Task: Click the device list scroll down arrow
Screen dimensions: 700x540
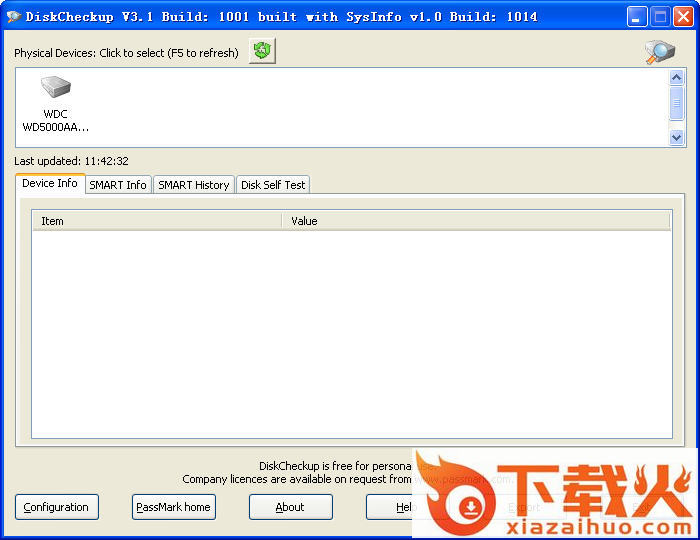Action: (676, 137)
